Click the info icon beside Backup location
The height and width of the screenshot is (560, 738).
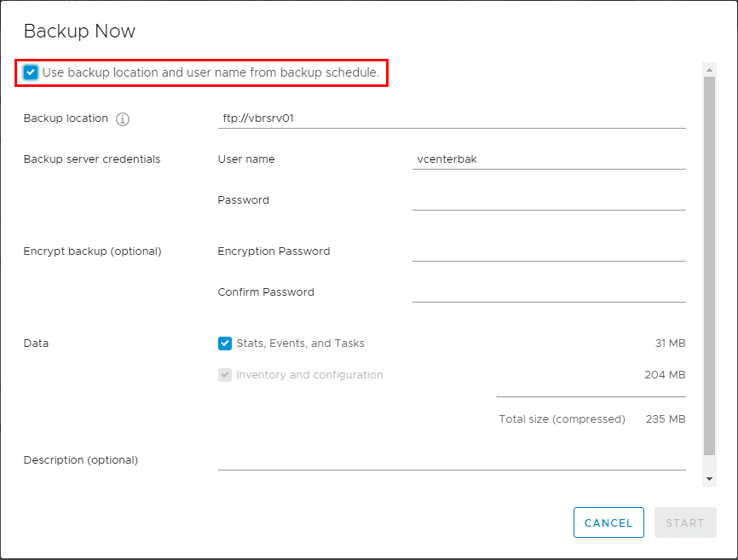(123, 119)
